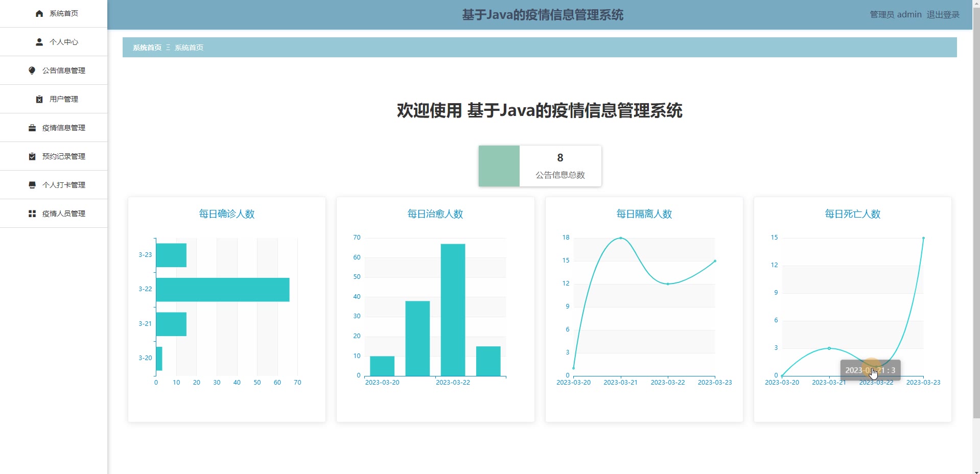Image resolution: width=980 pixels, height=474 pixels.
Task: Click the bulb icon beside 公告信息管理
Action: coord(32,70)
